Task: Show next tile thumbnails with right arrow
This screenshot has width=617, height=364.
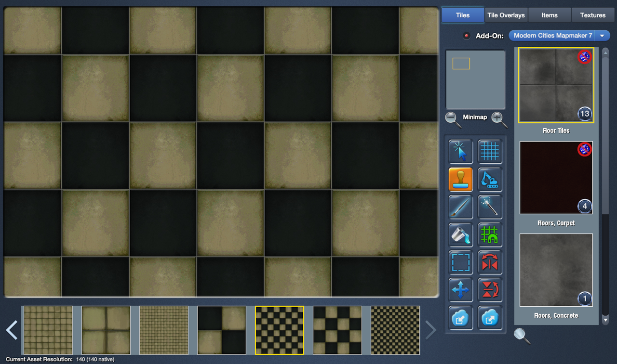Action: (x=430, y=330)
